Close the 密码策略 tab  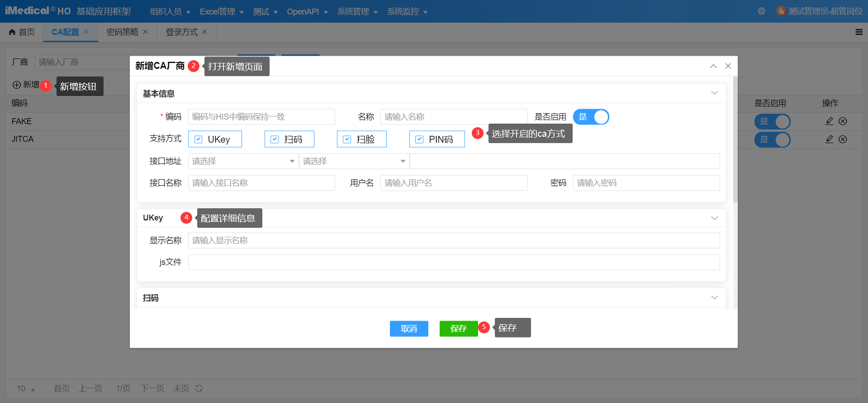tap(145, 32)
